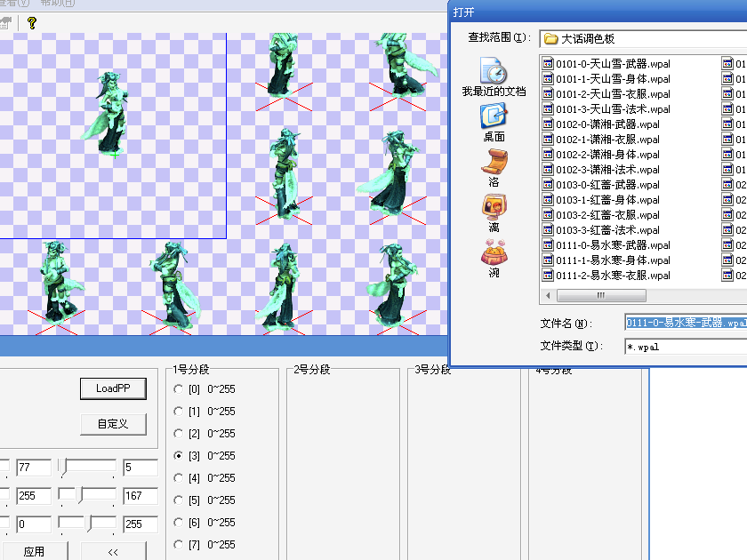Click the file icon of 0102-2-潇湘-身体.wpal
This screenshot has width=747, height=560.
[x=548, y=155]
